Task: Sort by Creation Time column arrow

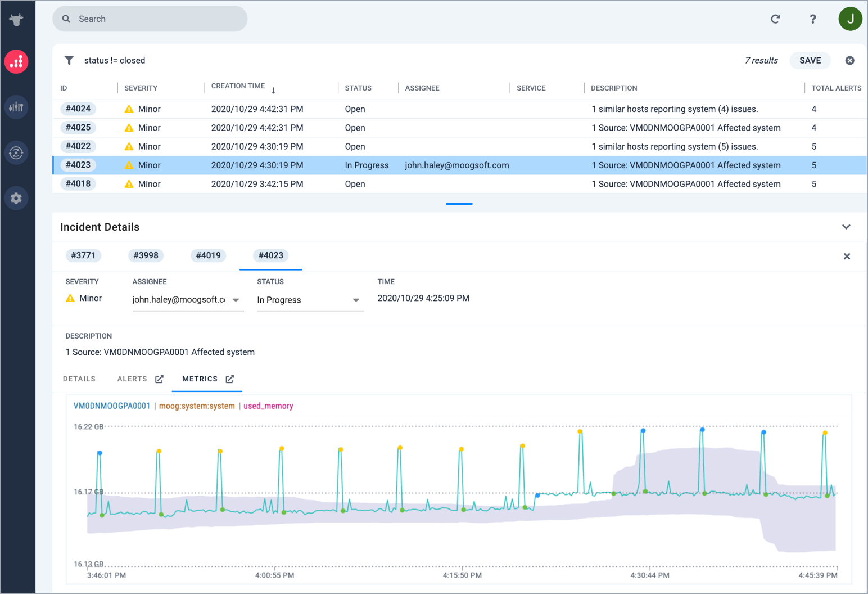Action: pyautogui.click(x=273, y=90)
